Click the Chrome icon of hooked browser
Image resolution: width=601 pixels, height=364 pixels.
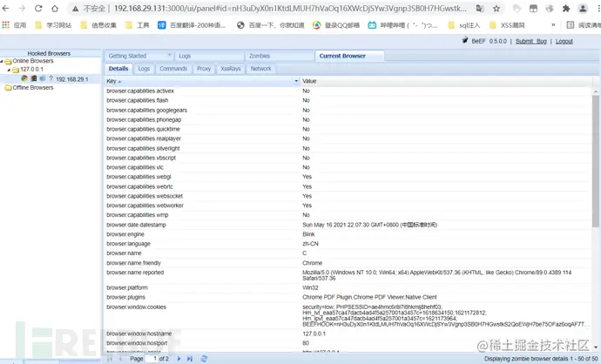tap(24, 78)
